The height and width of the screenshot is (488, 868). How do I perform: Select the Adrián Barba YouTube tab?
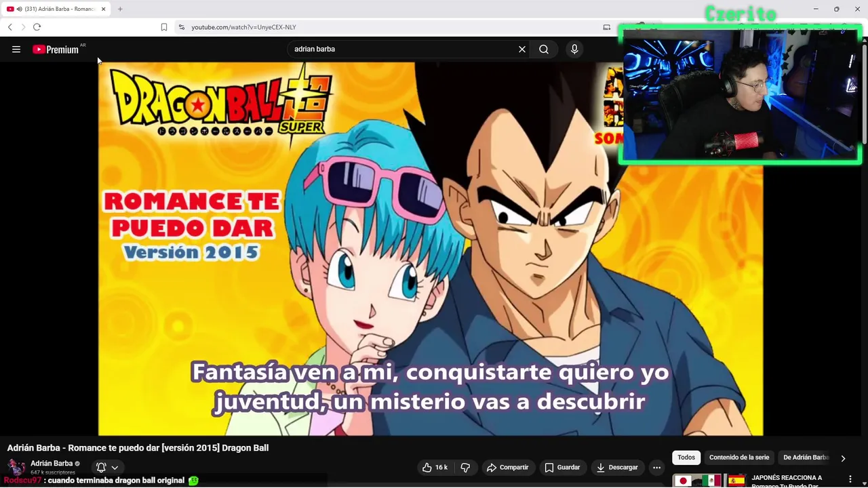[x=57, y=9]
